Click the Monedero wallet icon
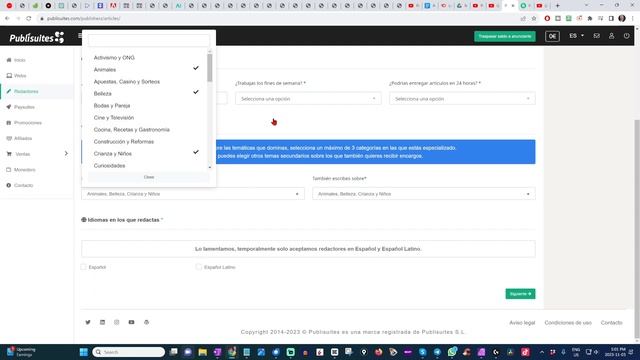This screenshot has width=640, height=360. (x=9, y=169)
